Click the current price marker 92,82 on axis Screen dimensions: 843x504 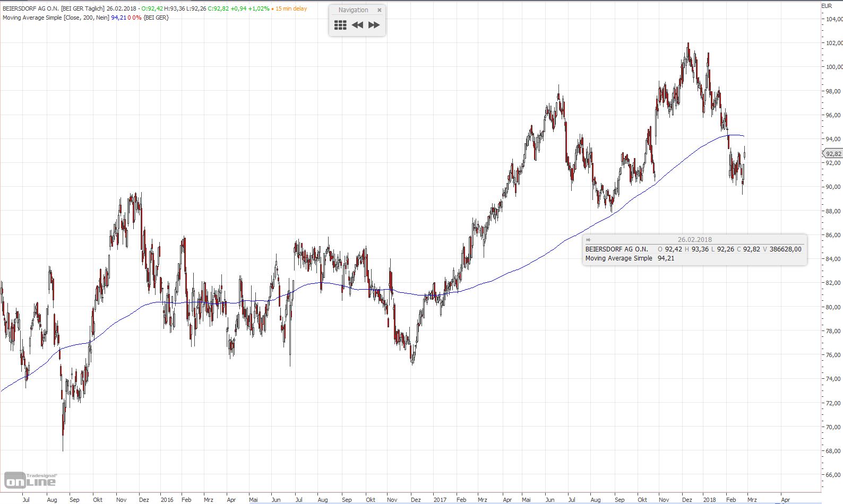(x=832, y=154)
